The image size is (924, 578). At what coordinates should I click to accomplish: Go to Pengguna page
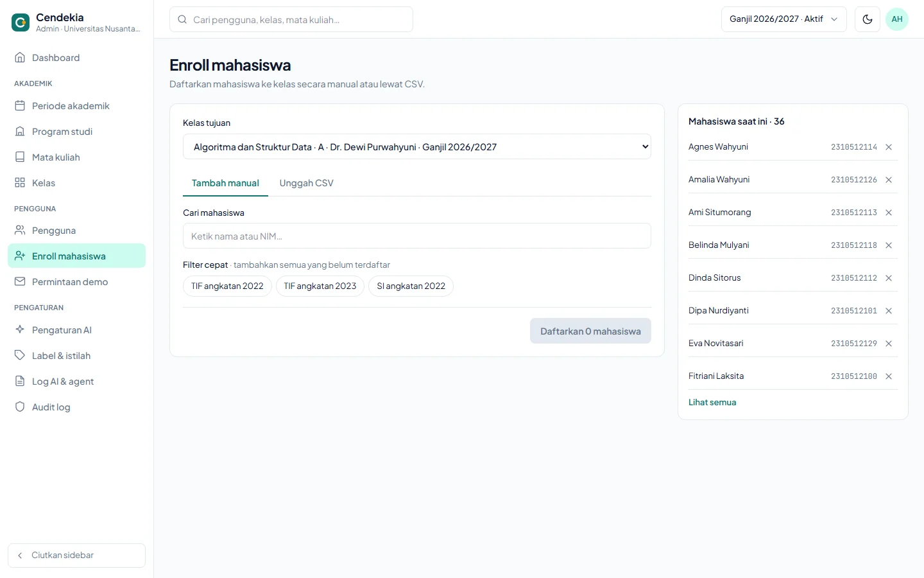coord(76,231)
